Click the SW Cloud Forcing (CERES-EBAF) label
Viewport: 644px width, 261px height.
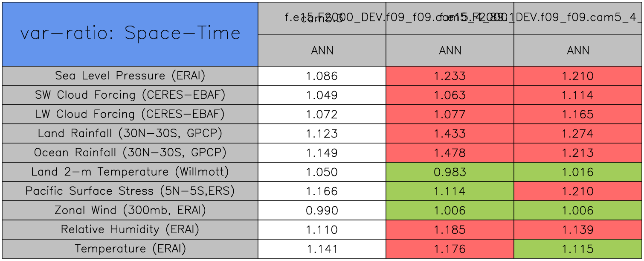130,95
